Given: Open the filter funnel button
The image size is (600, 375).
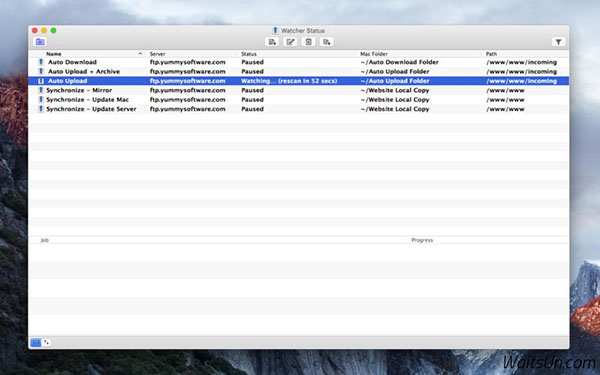Looking at the screenshot, I should pyautogui.click(x=558, y=42).
